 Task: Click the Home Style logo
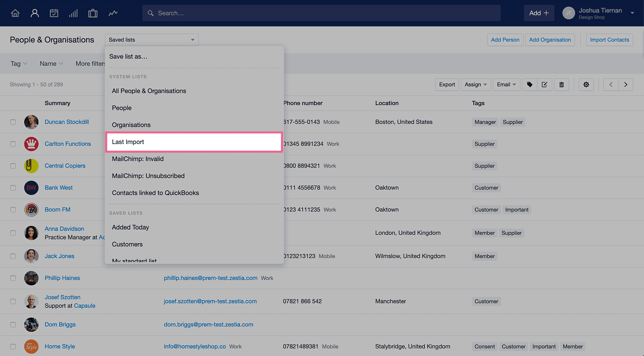(x=31, y=347)
